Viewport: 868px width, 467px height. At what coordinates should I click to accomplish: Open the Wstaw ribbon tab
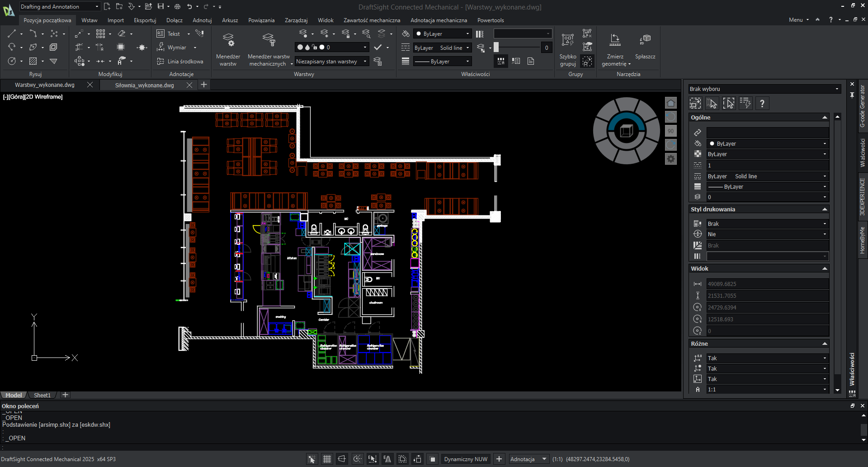(89, 20)
